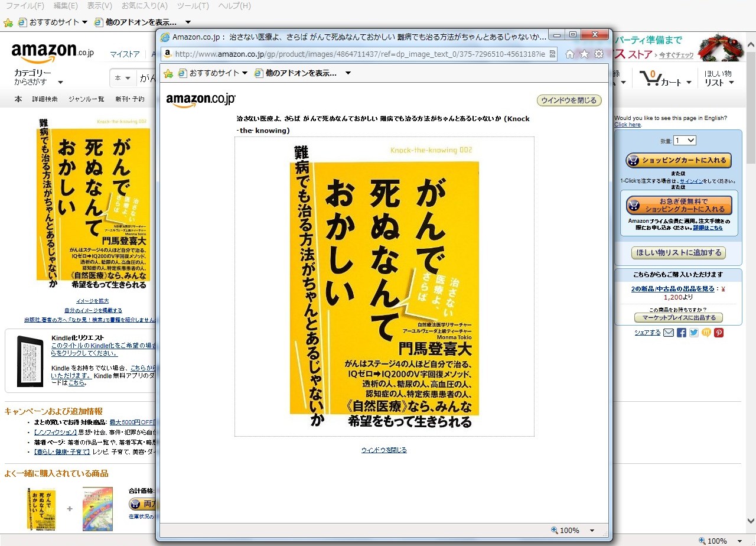Click the book cover thumbnail in main window

pos(93,203)
